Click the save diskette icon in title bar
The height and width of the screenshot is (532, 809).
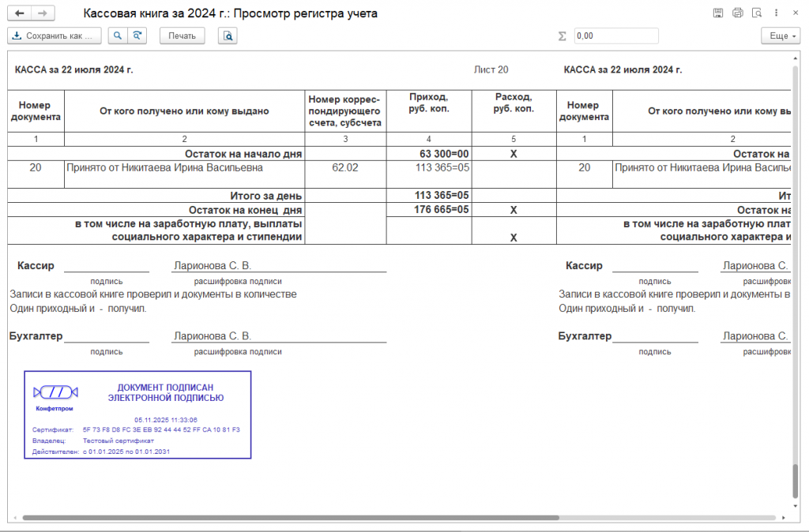(x=718, y=13)
